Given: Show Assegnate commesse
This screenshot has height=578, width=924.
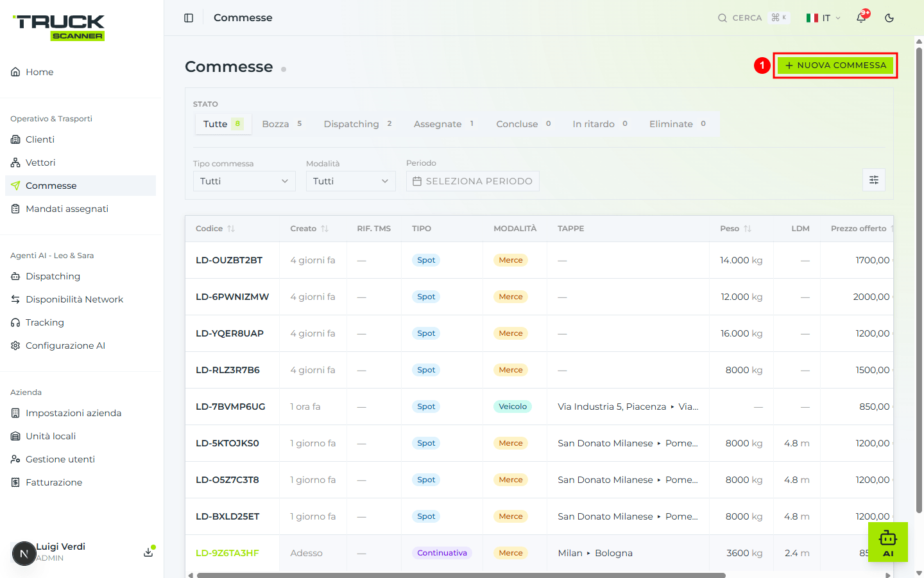Looking at the screenshot, I should coord(444,124).
